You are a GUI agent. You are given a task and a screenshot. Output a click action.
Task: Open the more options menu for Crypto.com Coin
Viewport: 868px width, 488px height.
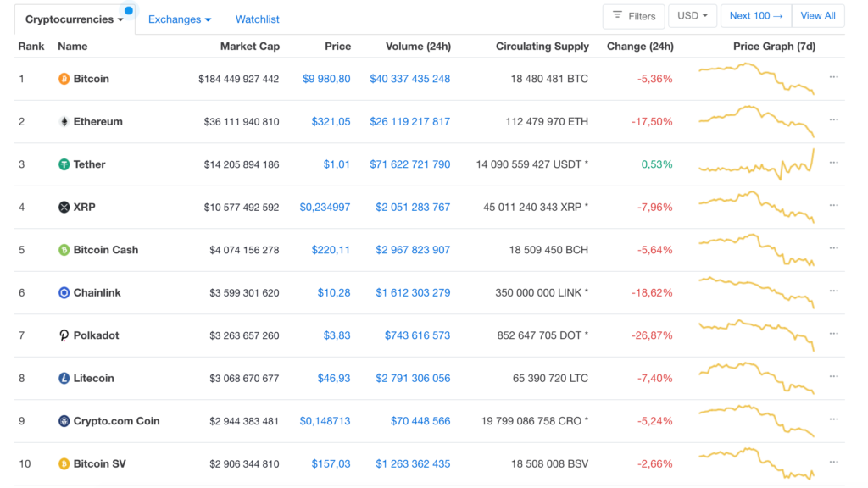pos(834,419)
